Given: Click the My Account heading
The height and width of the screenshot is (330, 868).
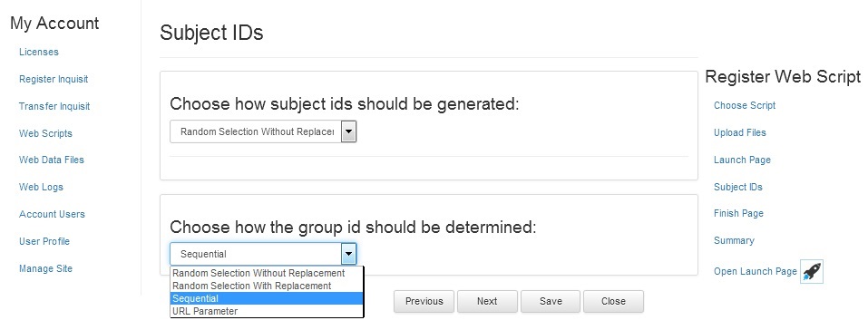Looking at the screenshot, I should point(54,24).
